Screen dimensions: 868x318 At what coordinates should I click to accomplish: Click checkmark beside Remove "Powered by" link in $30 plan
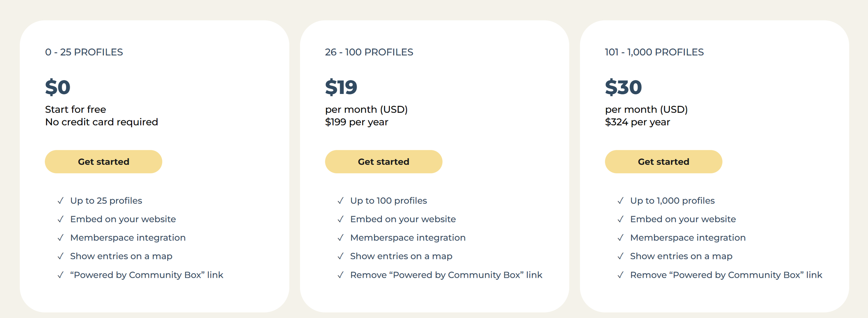(620, 275)
